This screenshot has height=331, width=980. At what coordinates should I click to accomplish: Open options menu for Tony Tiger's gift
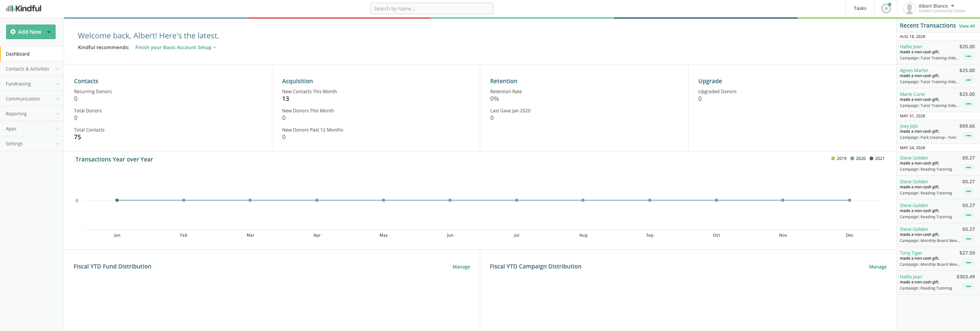click(x=968, y=263)
